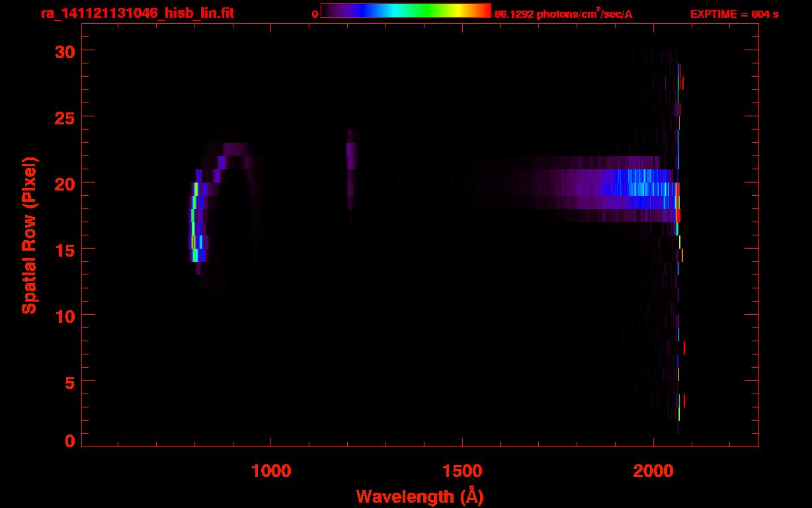Click the Spatial Row (Pixel) axis title
The height and width of the screenshot is (508, 812).
29,235
